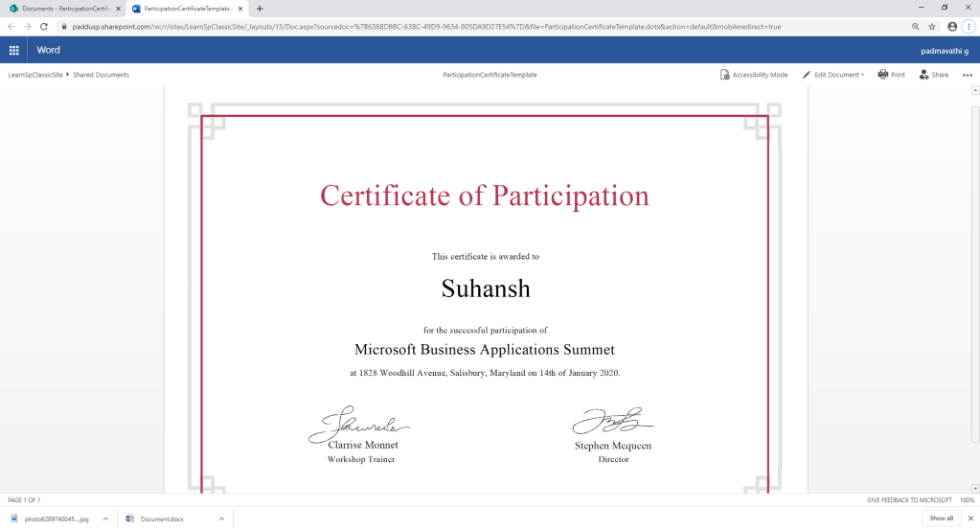Expand options for Document.docx download
Viewport: 980px width, 531px height.
[221, 519]
